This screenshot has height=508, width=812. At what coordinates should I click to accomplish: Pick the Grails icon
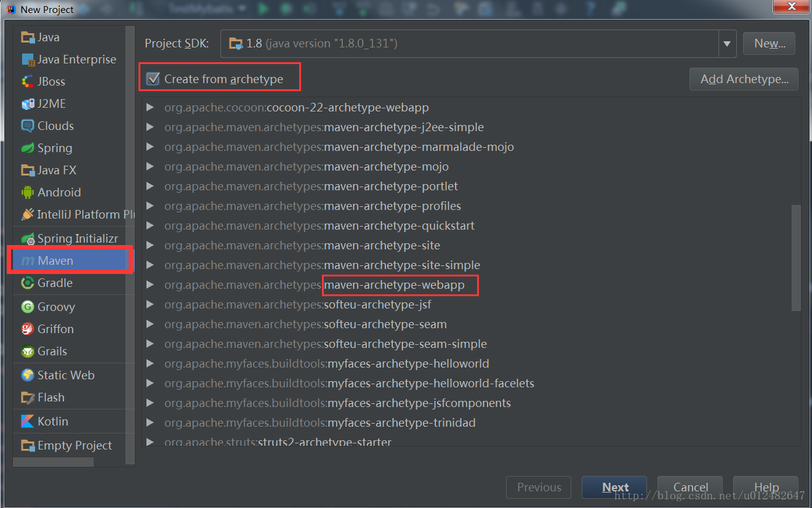click(28, 352)
